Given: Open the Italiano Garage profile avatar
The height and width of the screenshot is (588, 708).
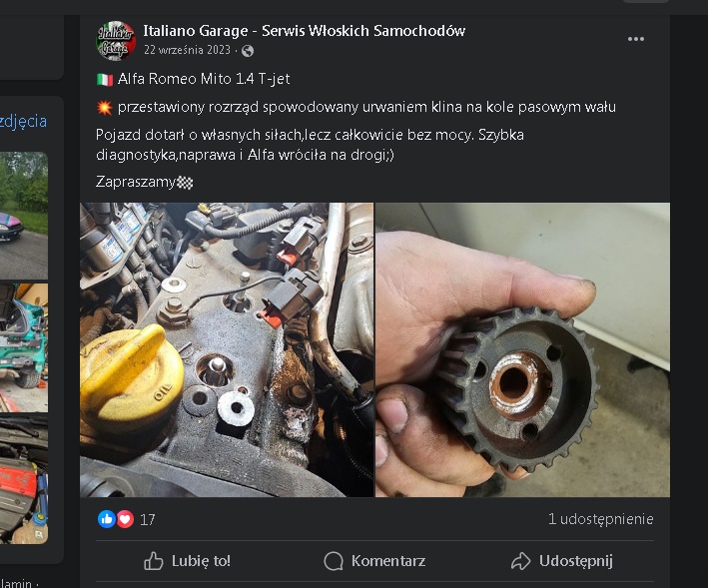Looking at the screenshot, I should click(x=116, y=40).
